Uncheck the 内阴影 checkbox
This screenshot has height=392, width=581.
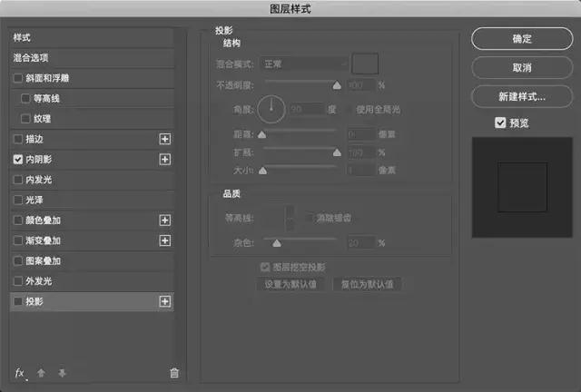coord(18,159)
